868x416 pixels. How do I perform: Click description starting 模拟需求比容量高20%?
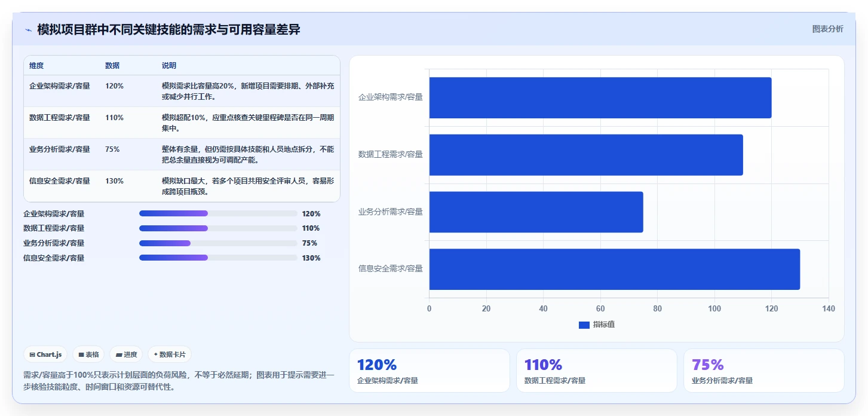tap(248, 91)
